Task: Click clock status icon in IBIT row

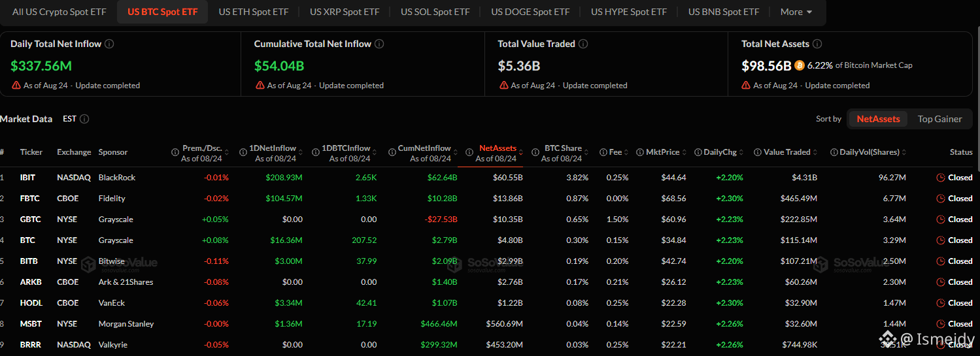Action: pos(941,178)
